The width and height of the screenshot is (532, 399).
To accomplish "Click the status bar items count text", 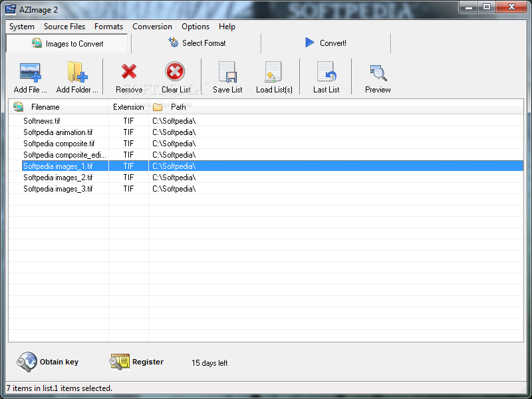I will point(59,388).
